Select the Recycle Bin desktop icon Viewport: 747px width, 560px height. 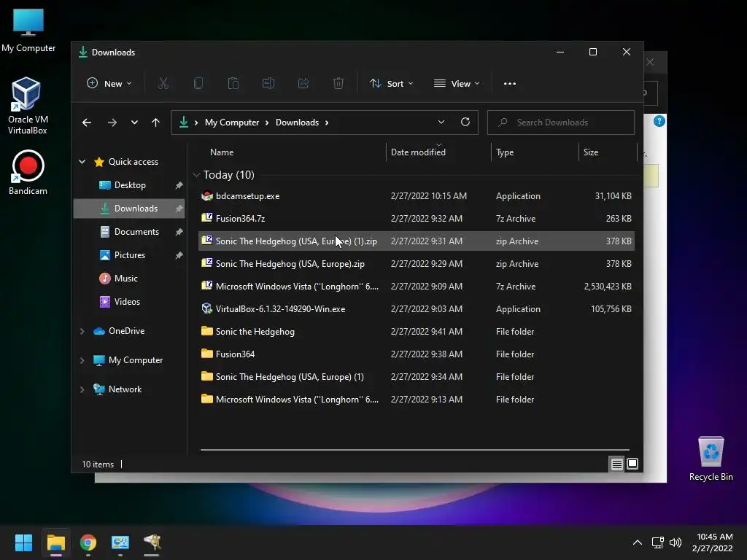(x=711, y=459)
